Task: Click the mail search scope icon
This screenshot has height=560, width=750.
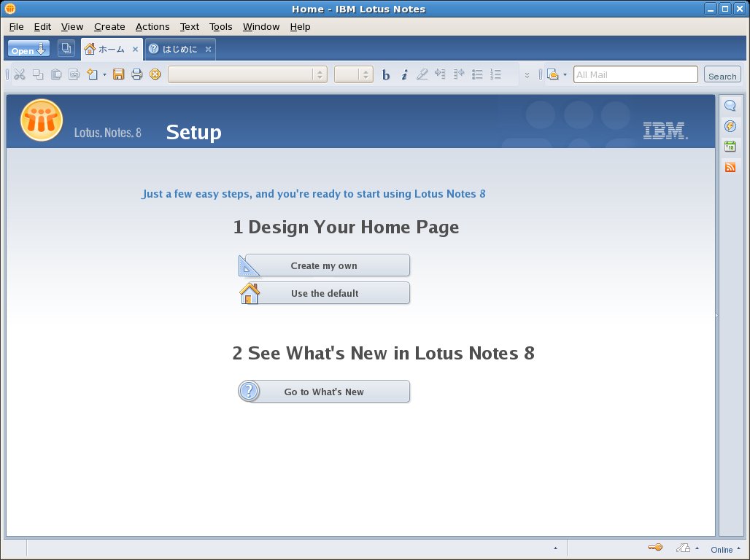Action: coord(552,74)
